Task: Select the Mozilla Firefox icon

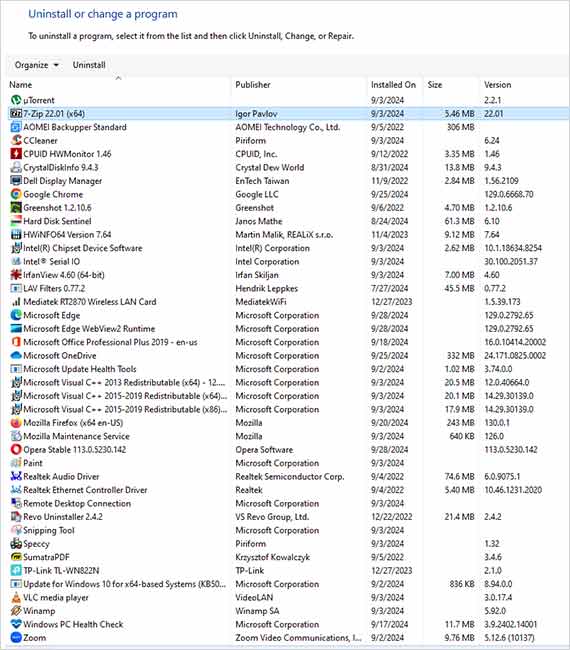Action: [16, 422]
